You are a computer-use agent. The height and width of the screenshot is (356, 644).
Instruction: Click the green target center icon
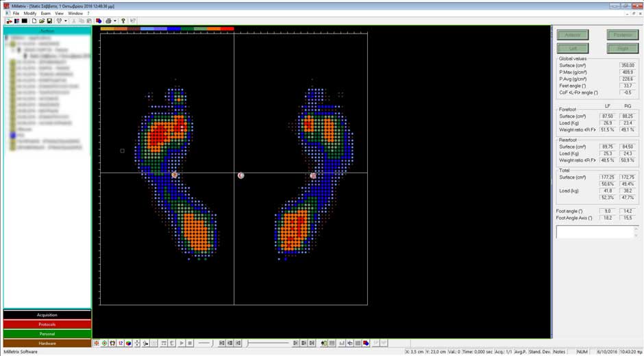coord(104,343)
